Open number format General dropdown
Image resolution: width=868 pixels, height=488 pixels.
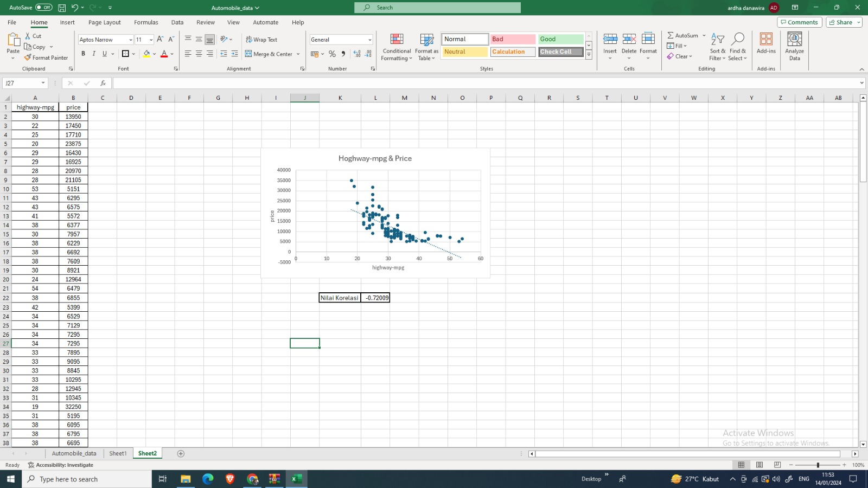coord(370,40)
